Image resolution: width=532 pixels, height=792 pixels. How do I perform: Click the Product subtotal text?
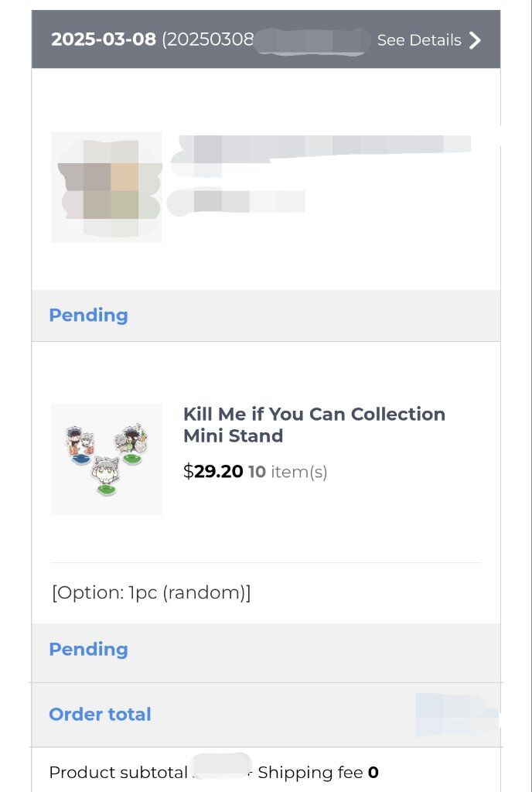coord(118,773)
